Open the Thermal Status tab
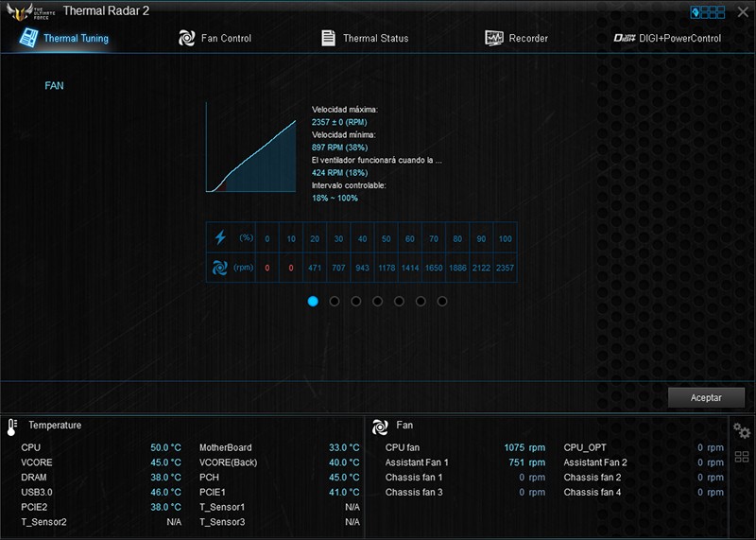The height and width of the screenshot is (540, 756). coord(365,38)
